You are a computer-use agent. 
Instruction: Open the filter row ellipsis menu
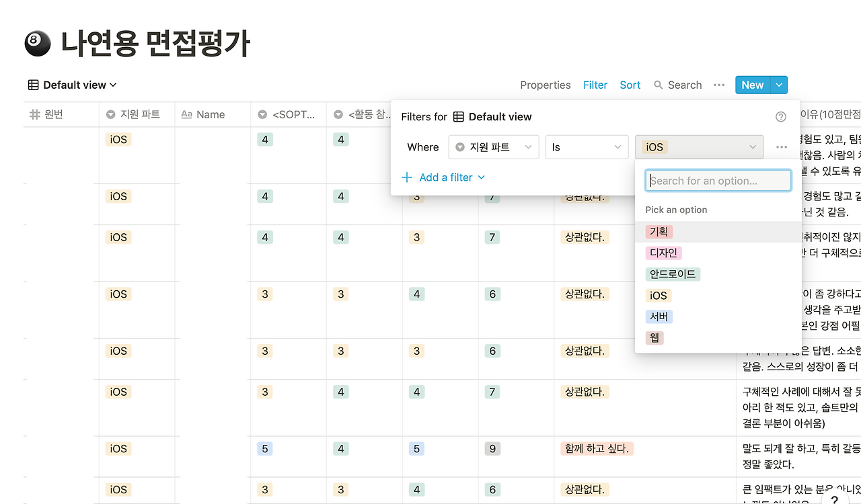[x=781, y=147]
